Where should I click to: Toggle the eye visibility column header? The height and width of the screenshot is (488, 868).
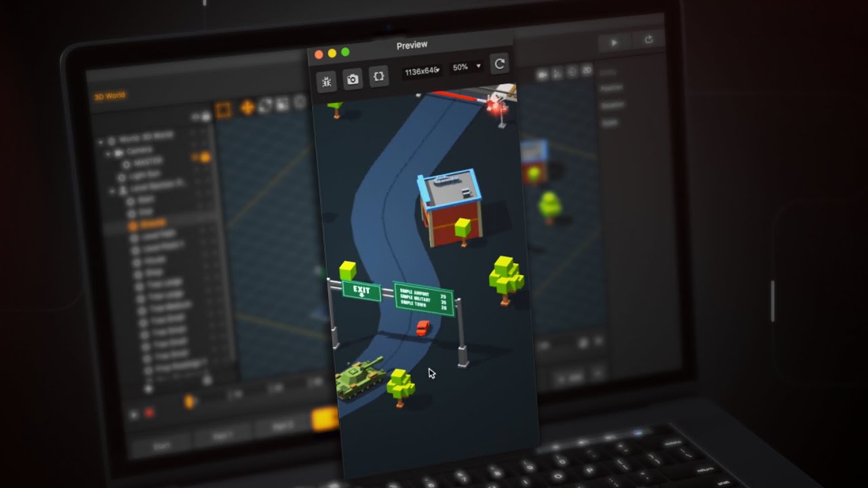(x=195, y=117)
